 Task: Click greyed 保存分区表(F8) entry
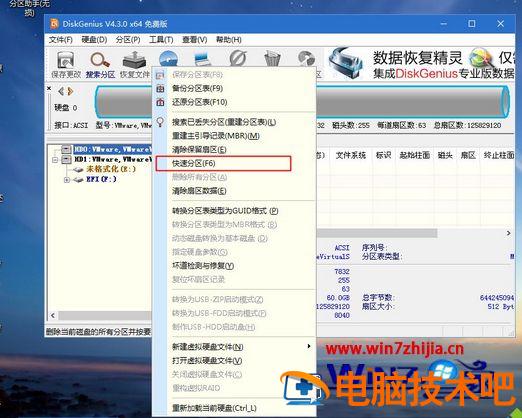[234, 75]
